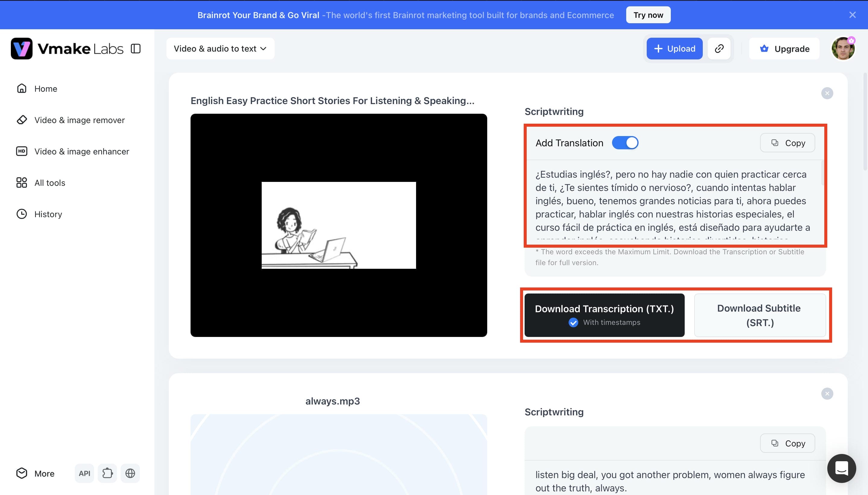Click the English Easy Practice video title
This screenshot has width=868, height=495.
[x=332, y=101]
